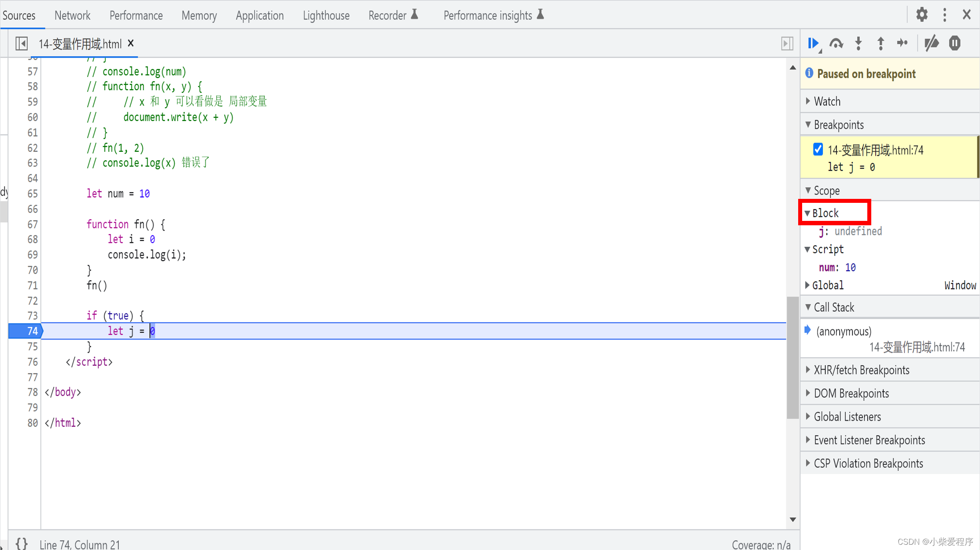Pretty print the source code
Image resolution: width=980 pixels, height=550 pixels.
coord(22,543)
